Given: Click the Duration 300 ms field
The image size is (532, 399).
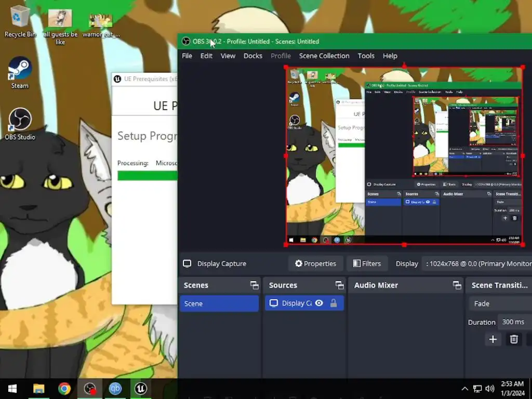Looking at the screenshot, I should point(515,322).
